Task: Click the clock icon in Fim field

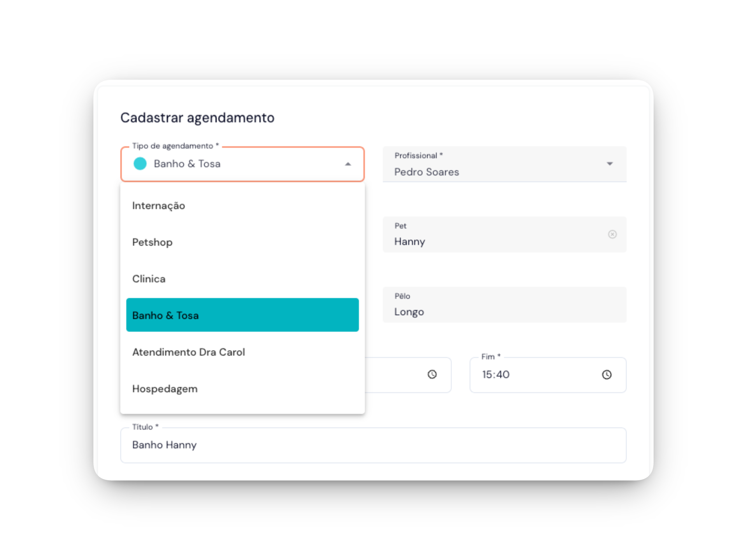Action: click(x=607, y=374)
